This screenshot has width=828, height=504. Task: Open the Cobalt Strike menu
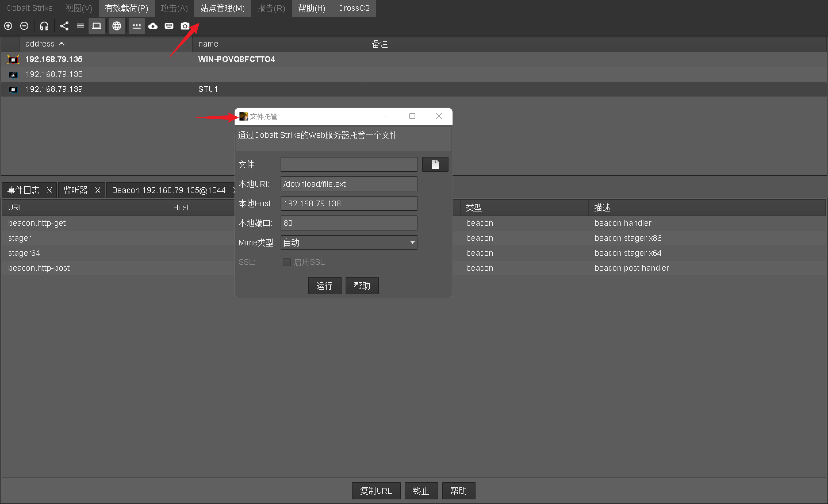tap(30, 8)
